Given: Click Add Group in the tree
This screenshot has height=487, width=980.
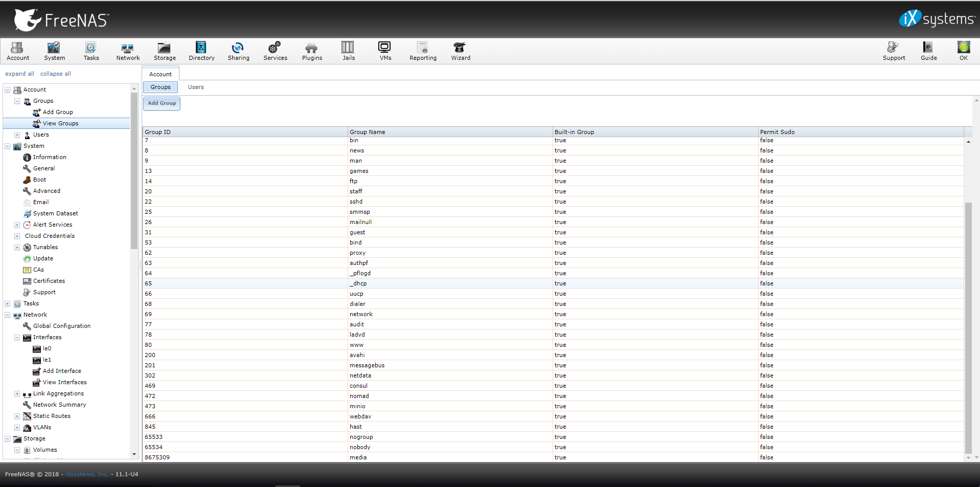Looking at the screenshot, I should tap(58, 112).
